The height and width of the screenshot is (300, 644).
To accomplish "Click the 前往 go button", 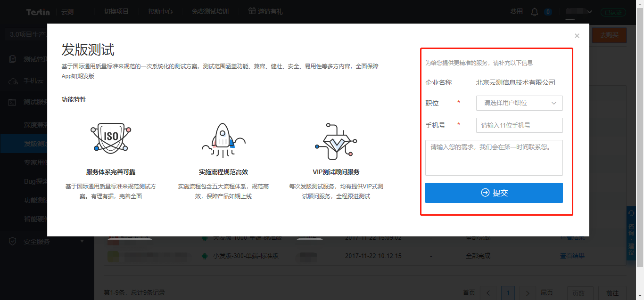I will [612, 293].
